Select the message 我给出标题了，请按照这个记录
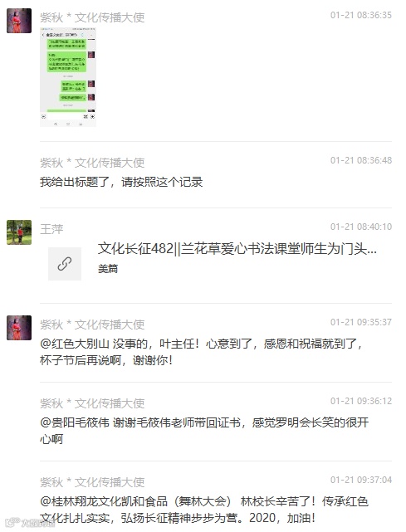Viewport: 406px width, 532px height. (x=121, y=182)
